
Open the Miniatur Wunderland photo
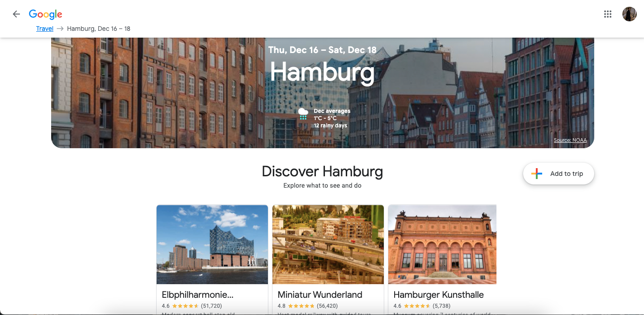[328, 244]
